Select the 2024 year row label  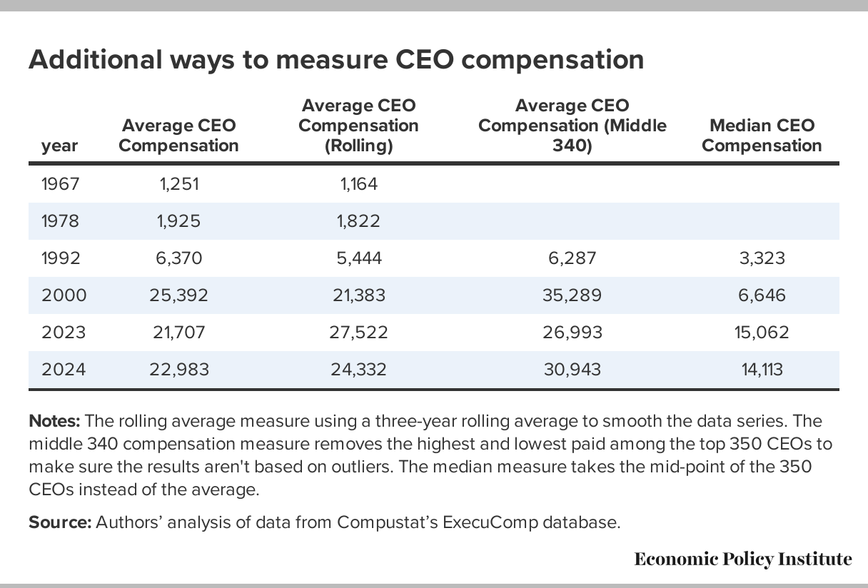point(64,370)
